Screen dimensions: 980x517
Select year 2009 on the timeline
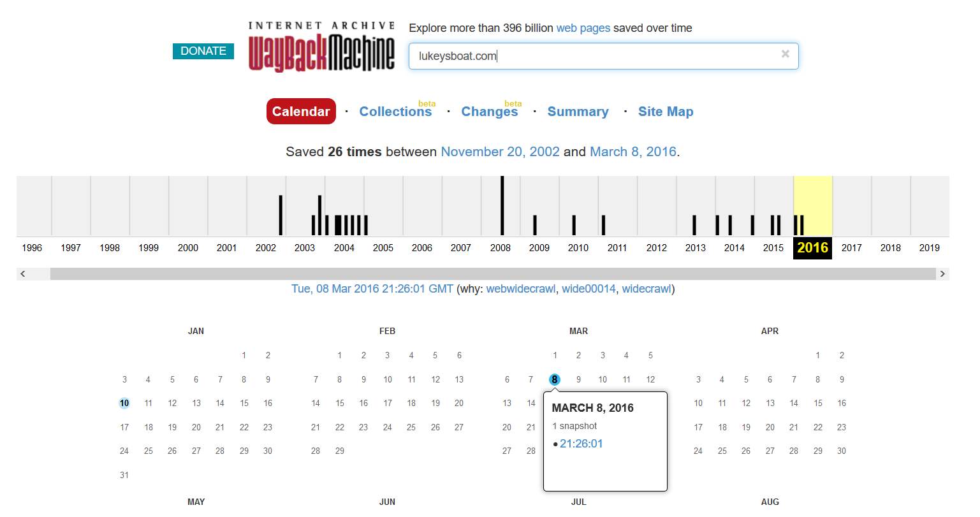pos(539,248)
